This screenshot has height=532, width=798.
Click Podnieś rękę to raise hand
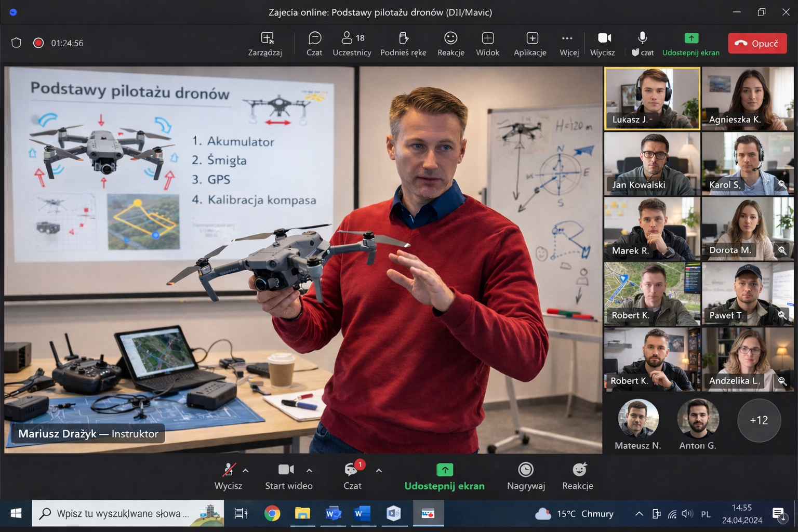(403, 44)
